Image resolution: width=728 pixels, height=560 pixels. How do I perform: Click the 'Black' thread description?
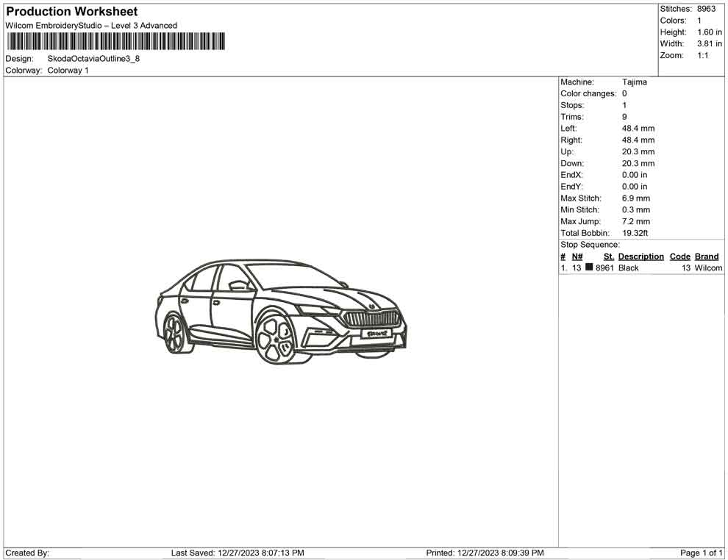click(629, 268)
